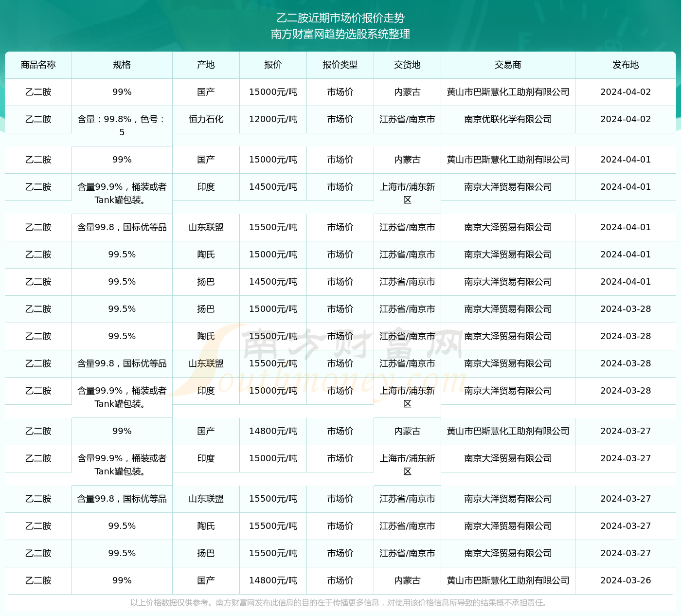Click the 2024-03-26 date cell
681x616 pixels.
point(626,580)
